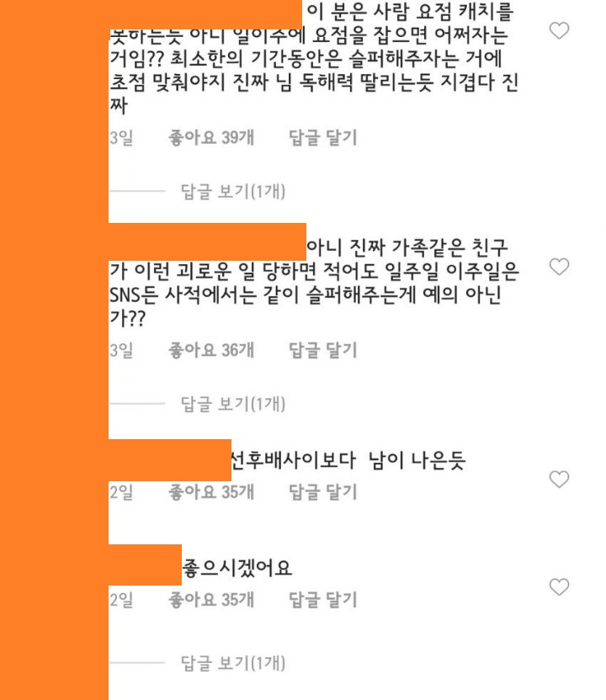Click 답글 달기 under 좋으시겠어요

(x=323, y=600)
